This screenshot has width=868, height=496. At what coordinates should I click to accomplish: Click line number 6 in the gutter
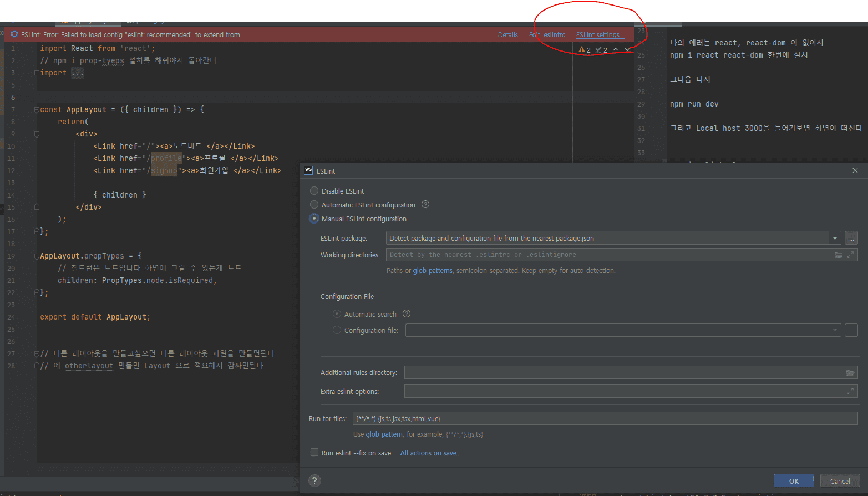[x=12, y=97]
